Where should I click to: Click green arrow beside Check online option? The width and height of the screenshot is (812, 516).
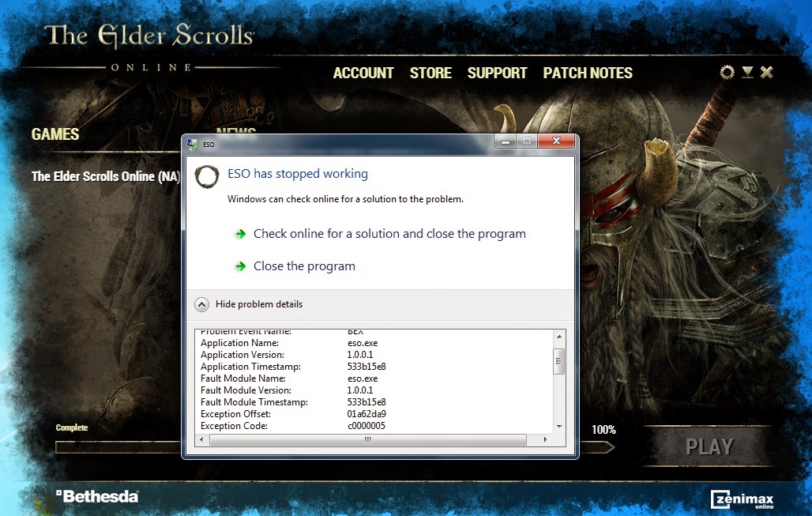coord(240,234)
